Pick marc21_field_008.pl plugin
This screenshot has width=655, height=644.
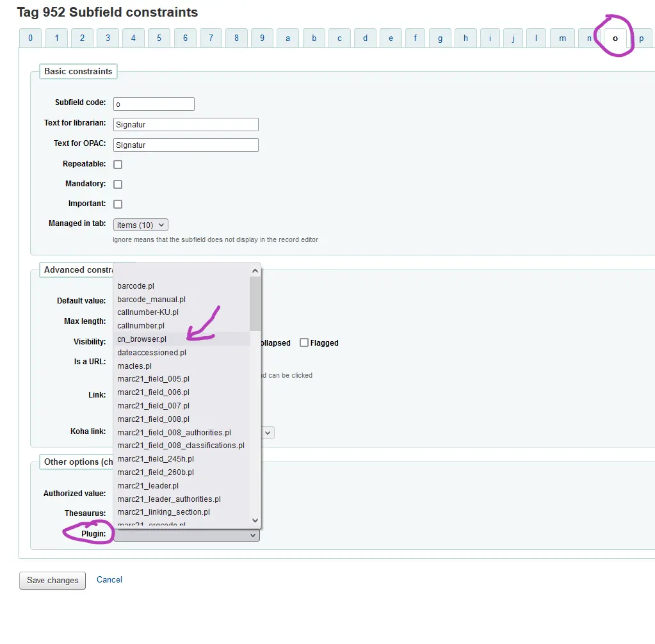pyautogui.click(x=181, y=419)
